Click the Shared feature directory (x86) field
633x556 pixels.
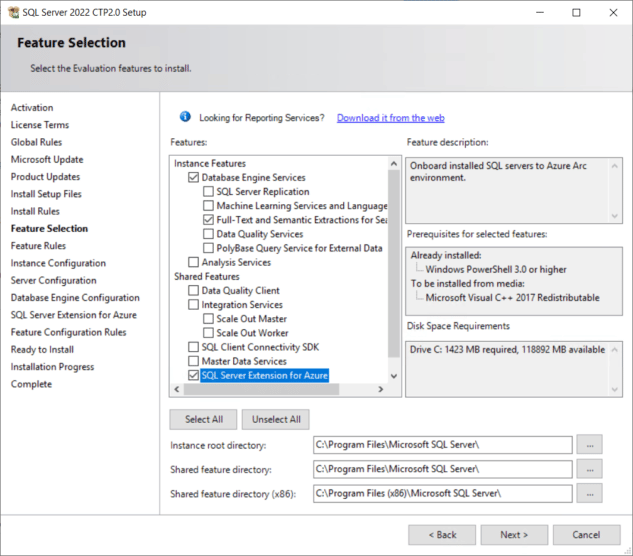coord(442,493)
